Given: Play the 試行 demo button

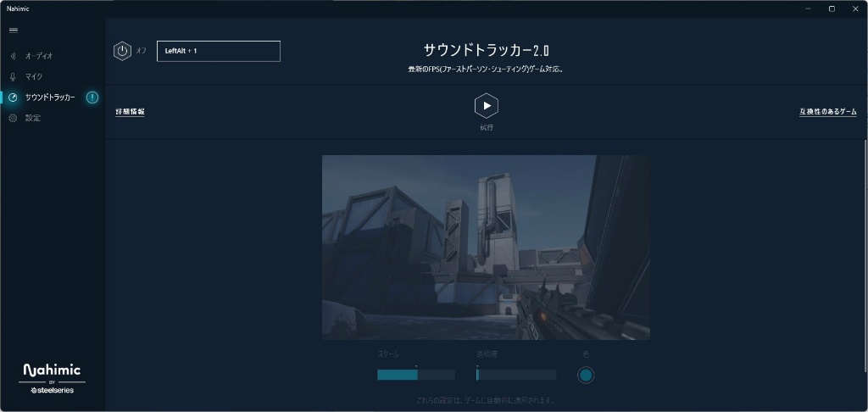Looking at the screenshot, I should (x=487, y=106).
